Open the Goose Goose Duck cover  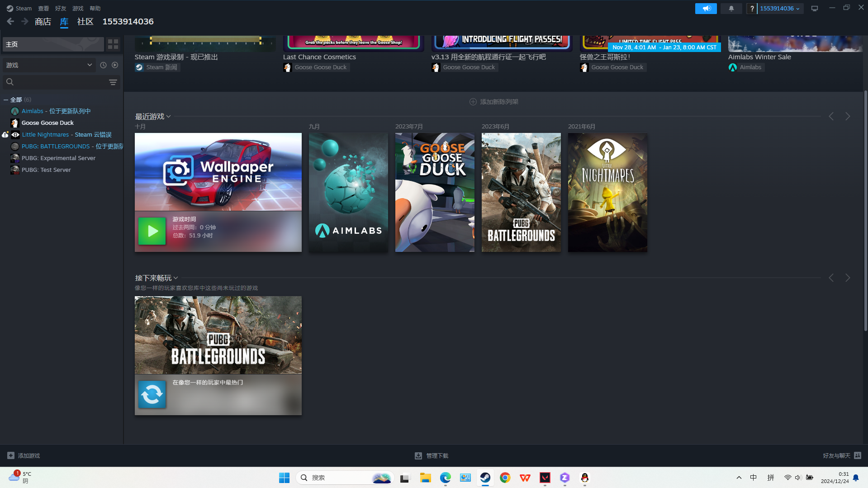coord(435,192)
